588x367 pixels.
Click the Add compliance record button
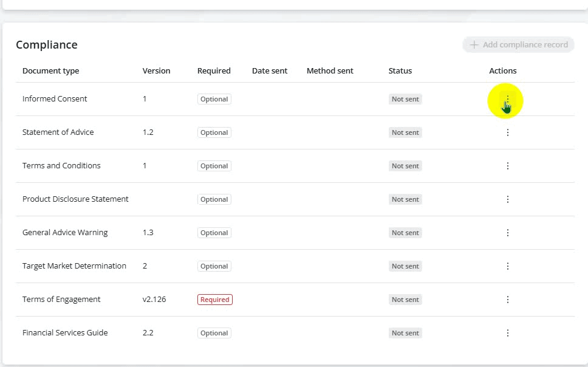point(518,44)
